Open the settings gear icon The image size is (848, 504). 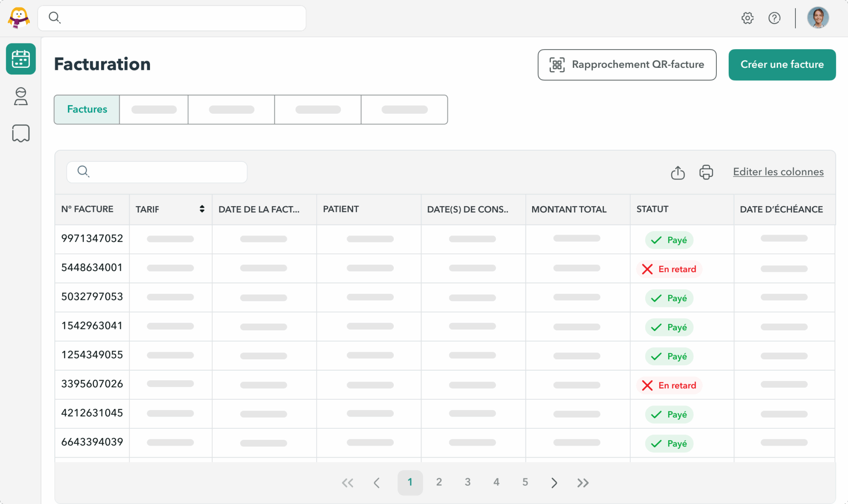748,18
